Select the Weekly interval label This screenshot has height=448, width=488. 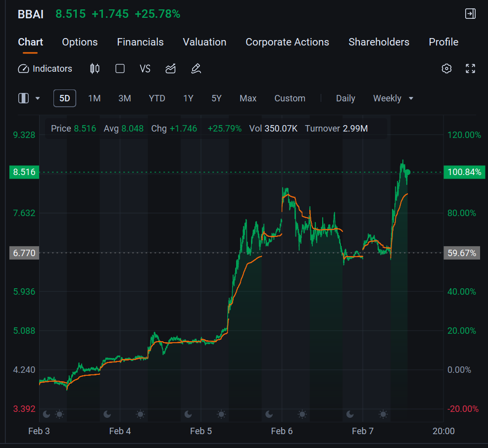pos(387,98)
